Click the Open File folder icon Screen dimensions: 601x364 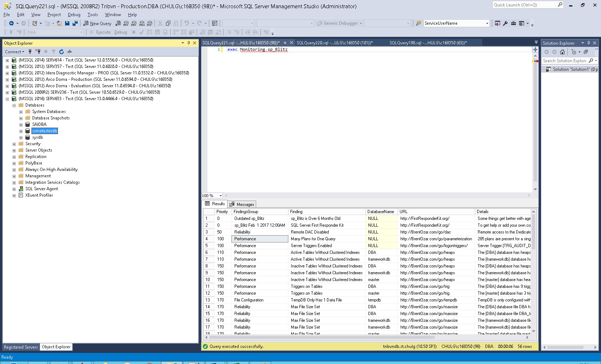59,23
